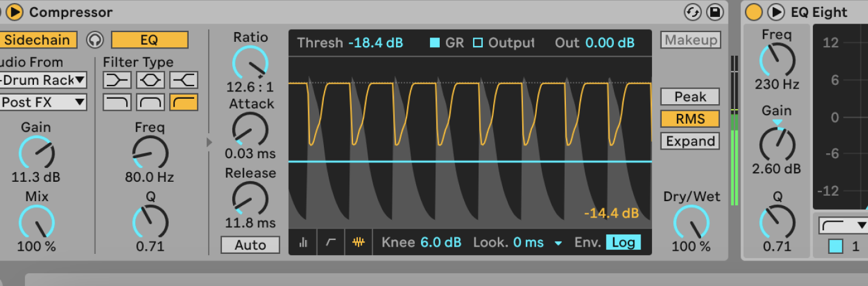Toggle sidechain headphone listen icon
Screen dimensions: 868x286
[94, 40]
